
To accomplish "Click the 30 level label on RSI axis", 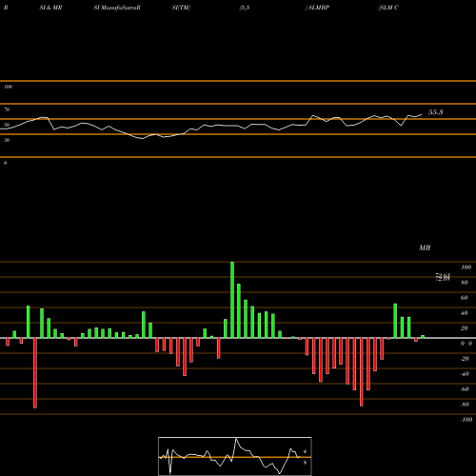I will point(7,140).
